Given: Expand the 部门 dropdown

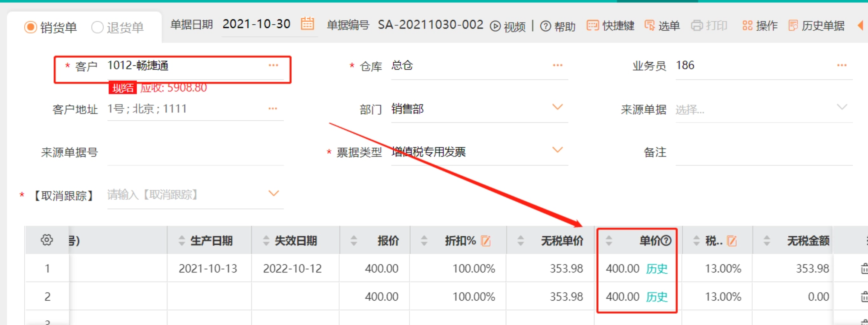Looking at the screenshot, I should 557,107.
